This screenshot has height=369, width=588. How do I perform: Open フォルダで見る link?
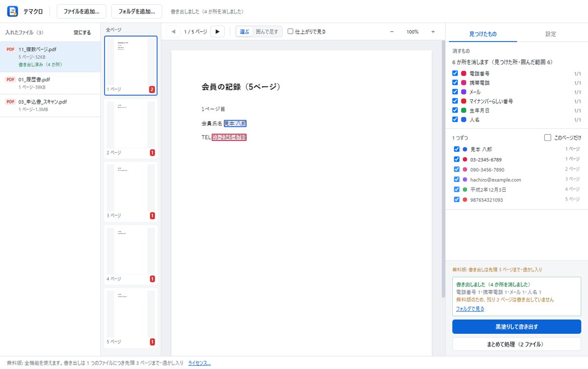pyautogui.click(x=470, y=309)
